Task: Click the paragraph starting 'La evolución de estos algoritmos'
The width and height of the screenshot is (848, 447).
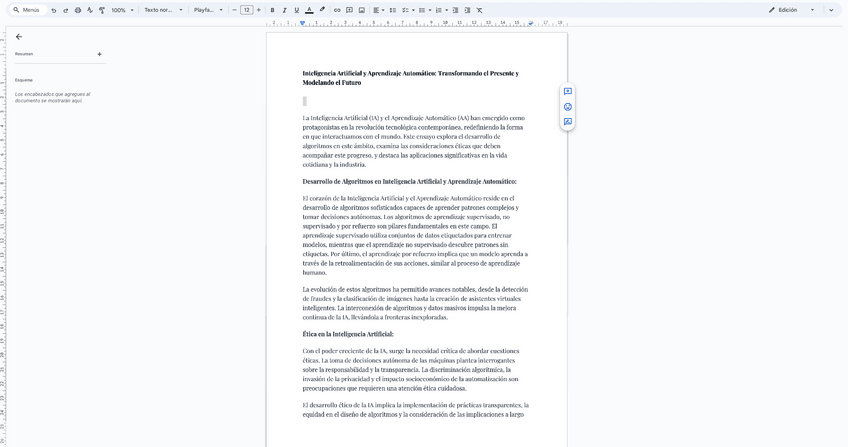Action: (x=415, y=303)
